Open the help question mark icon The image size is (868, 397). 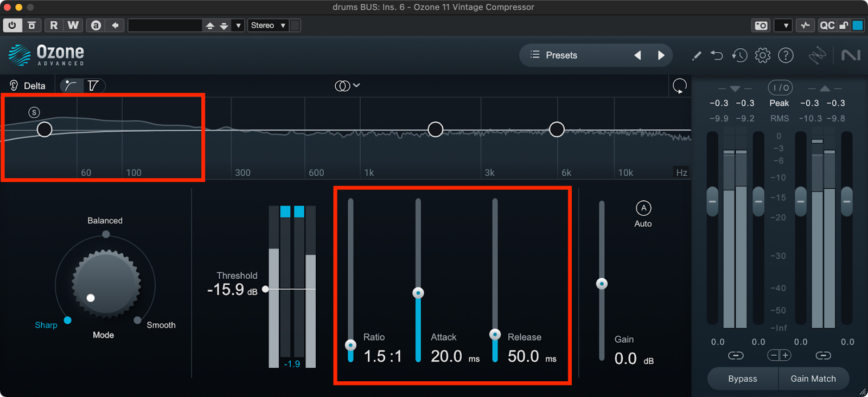pos(786,55)
